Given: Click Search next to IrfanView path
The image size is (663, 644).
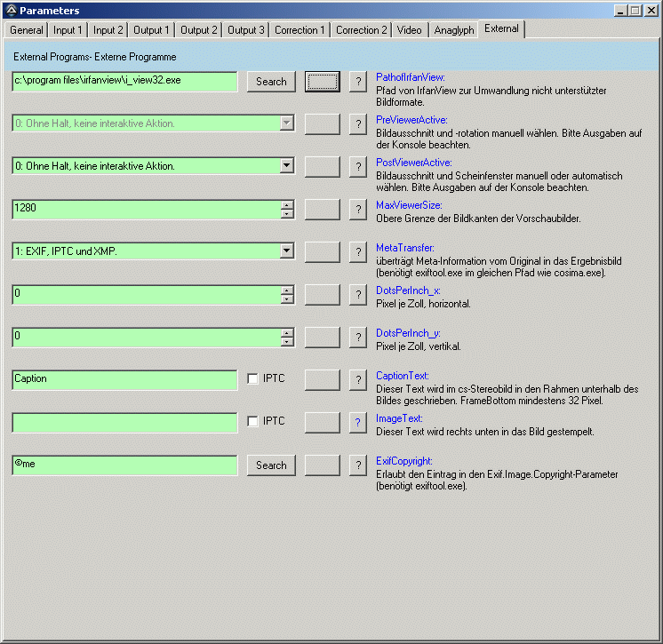Looking at the screenshot, I should (x=271, y=82).
